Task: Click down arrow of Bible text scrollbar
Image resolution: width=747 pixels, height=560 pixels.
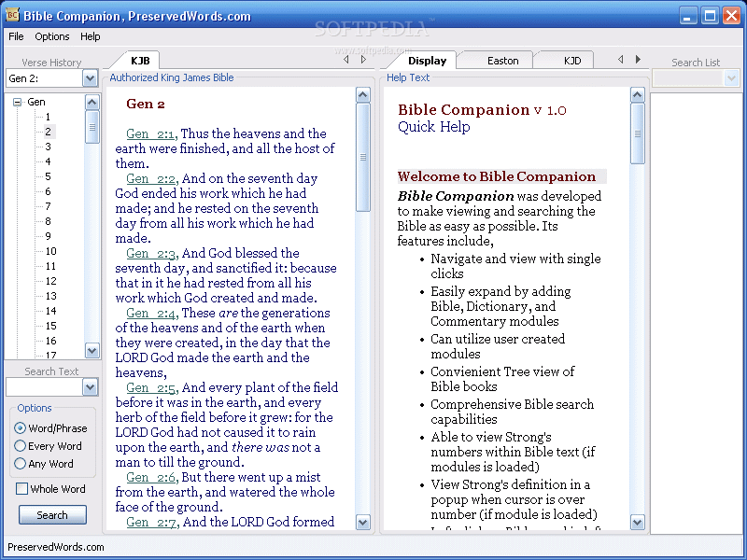Action: (x=363, y=523)
